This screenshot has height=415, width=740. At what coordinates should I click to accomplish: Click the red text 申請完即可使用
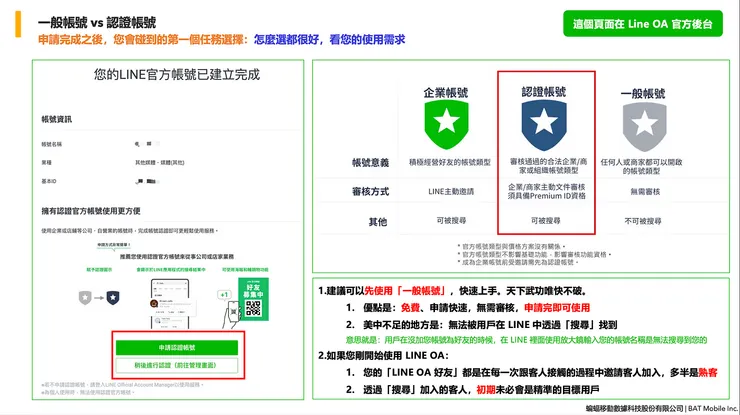[x=557, y=308]
